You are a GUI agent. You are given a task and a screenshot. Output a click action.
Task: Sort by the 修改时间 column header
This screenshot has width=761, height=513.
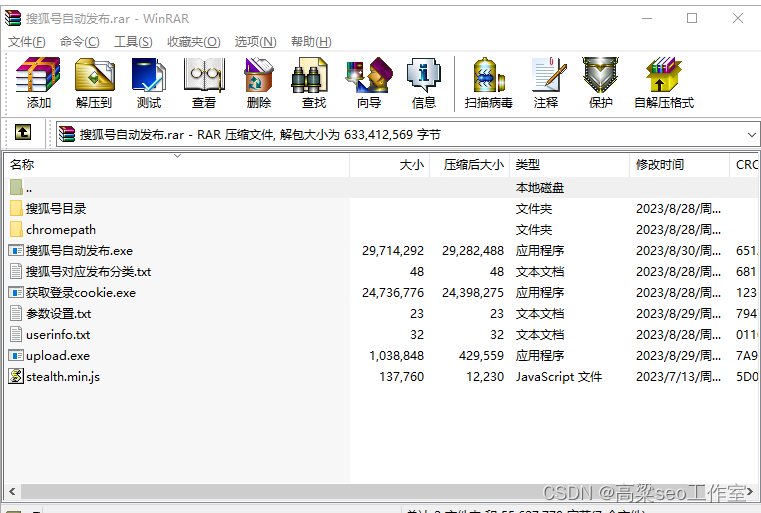679,165
